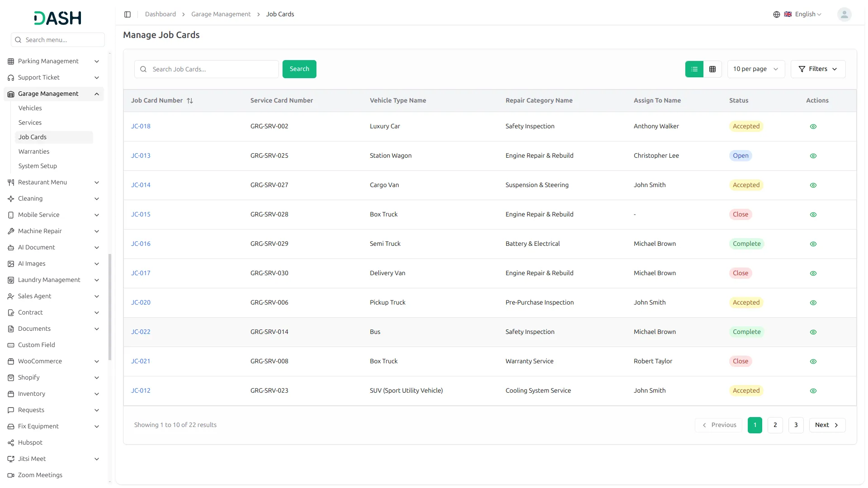Select the list view icon
868x488 pixels.
(x=694, y=69)
